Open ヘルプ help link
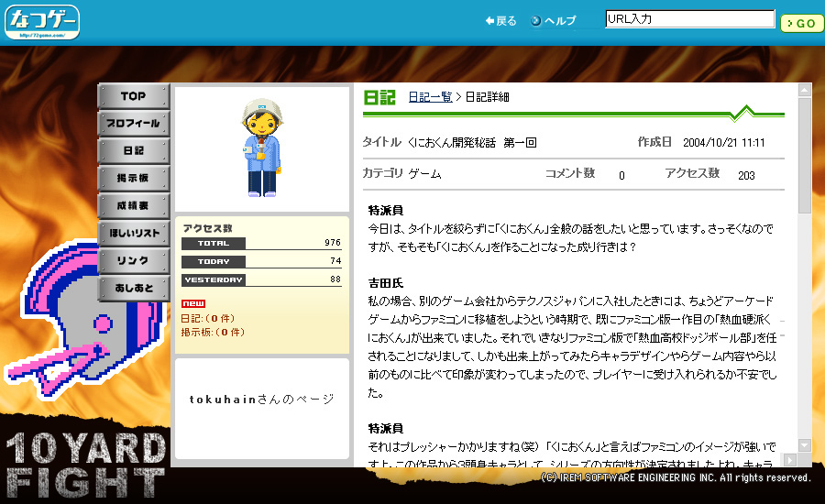Screen dimensions: 825x504 554,21
